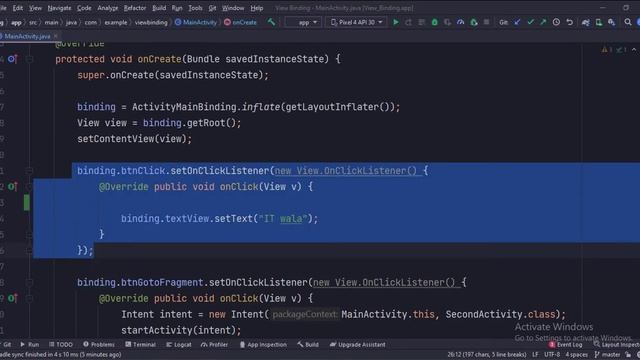The width and height of the screenshot is (640, 360).
Task: Open the Analyze menu
Action: point(108,8)
